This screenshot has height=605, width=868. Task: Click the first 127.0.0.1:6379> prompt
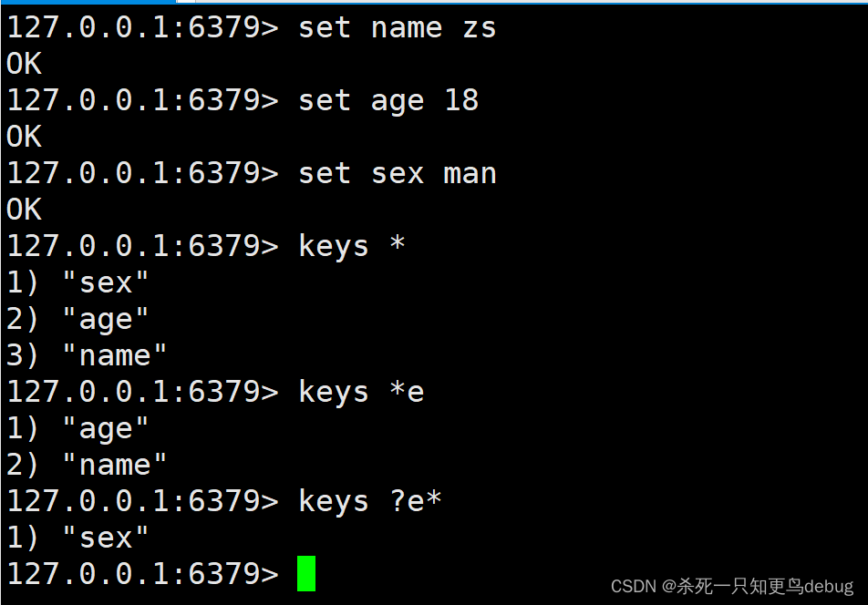[x=141, y=28]
